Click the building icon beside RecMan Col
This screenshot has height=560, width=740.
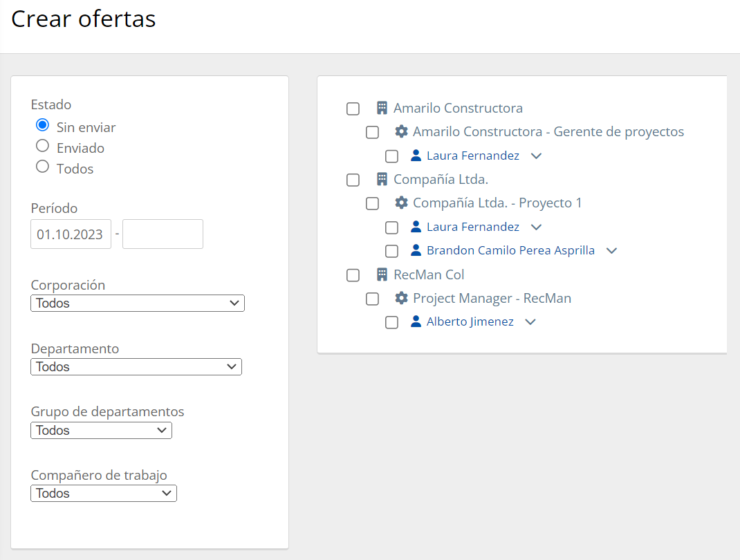click(x=382, y=274)
